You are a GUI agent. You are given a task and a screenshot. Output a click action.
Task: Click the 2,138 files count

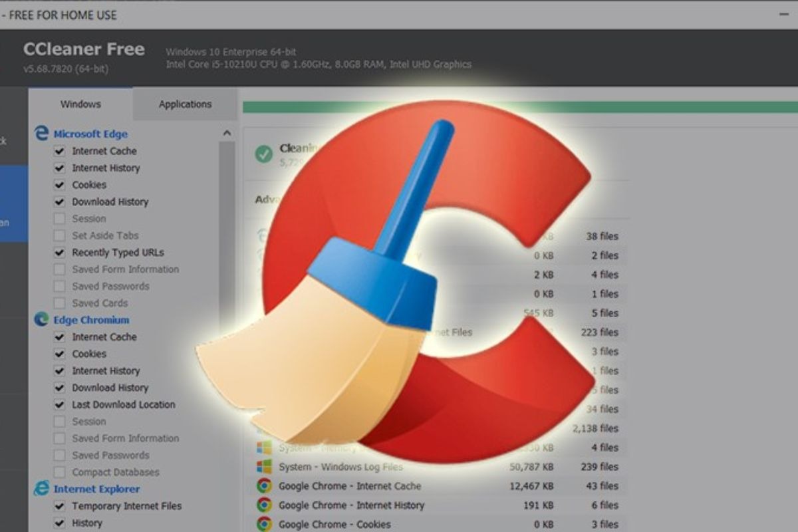(x=595, y=428)
